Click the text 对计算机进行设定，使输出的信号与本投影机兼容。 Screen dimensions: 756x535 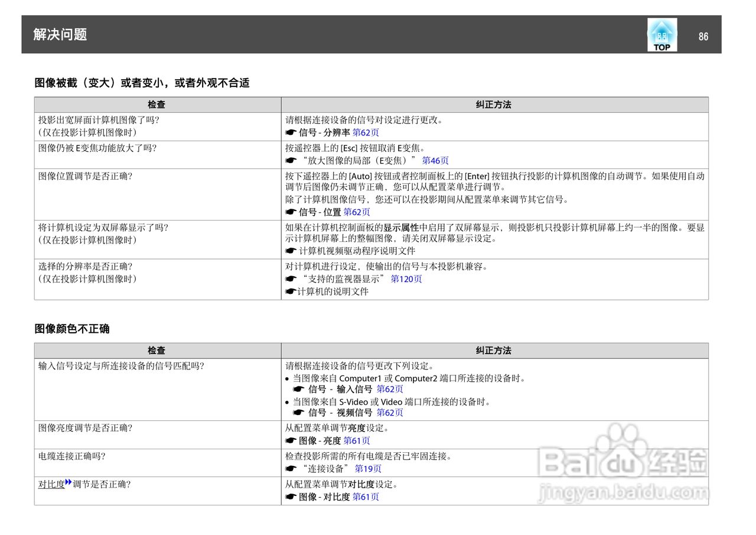(387, 266)
